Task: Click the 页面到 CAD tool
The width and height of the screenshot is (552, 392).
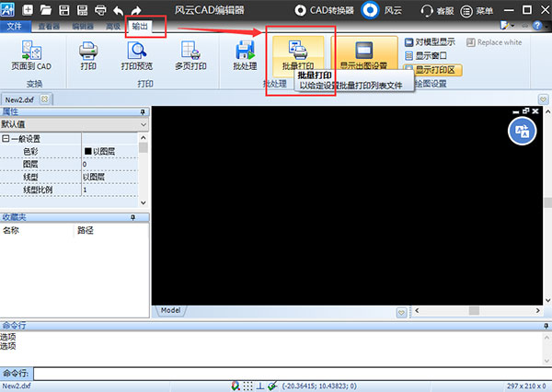Action: (x=31, y=55)
